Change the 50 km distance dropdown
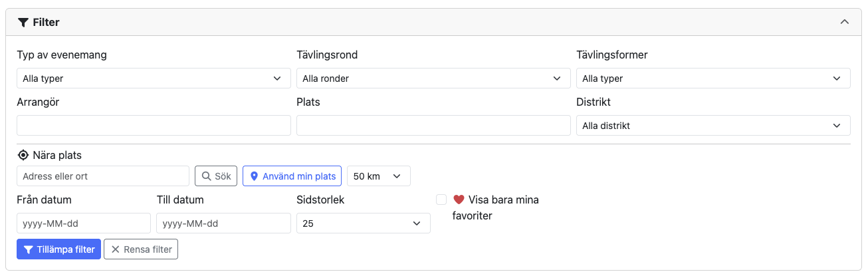The width and height of the screenshot is (868, 276). (378, 176)
